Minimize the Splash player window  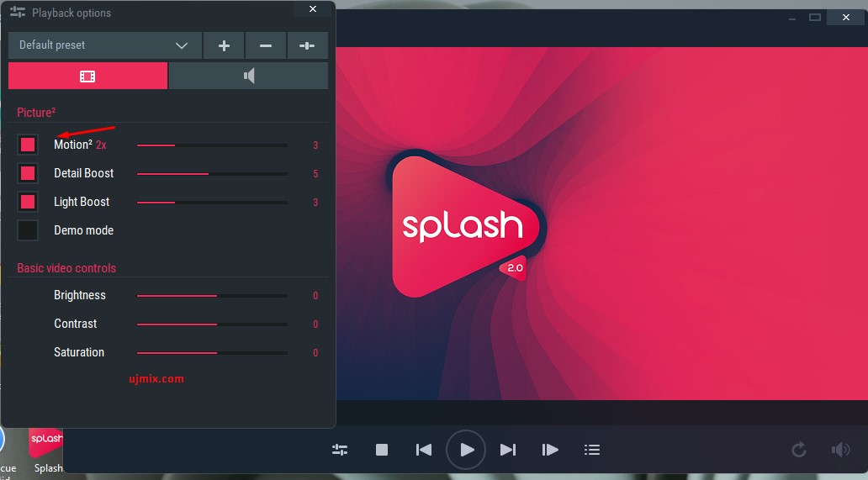792,18
